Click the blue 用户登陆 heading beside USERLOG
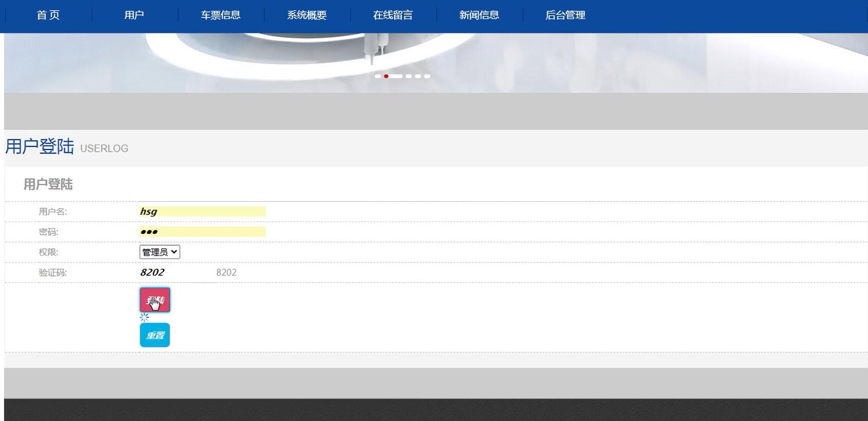868x421 pixels. pyautogui.click(x=40, y=147)
